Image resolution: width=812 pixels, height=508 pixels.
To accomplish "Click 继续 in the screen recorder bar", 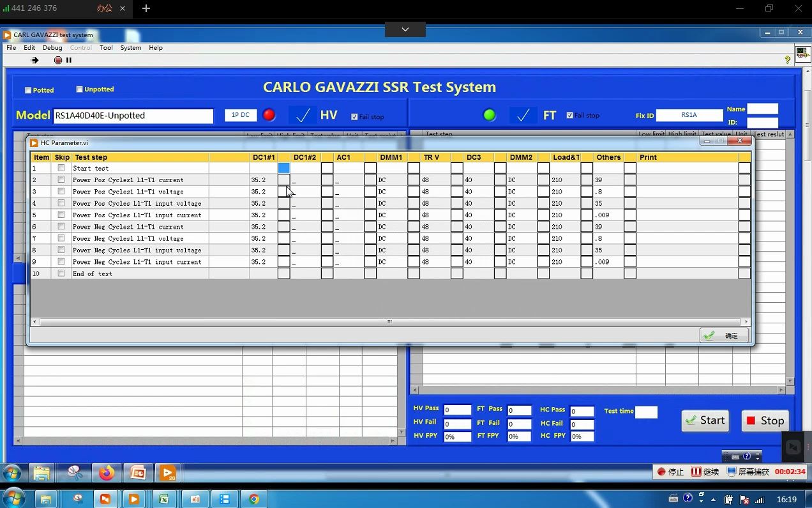I will coord(705,472).
